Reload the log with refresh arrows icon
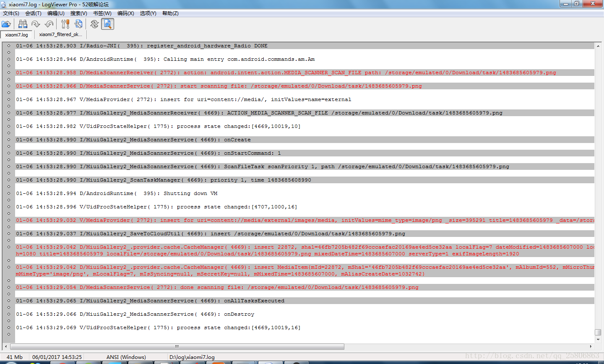This screenshot has width=604, height=364. 94,24
